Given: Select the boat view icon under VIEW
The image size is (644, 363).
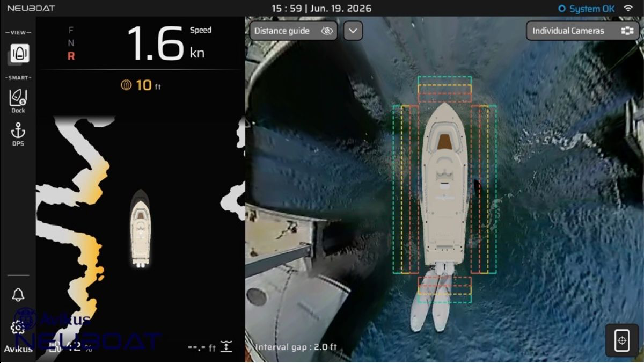Looking at the screenshot, I should (19, 54).
